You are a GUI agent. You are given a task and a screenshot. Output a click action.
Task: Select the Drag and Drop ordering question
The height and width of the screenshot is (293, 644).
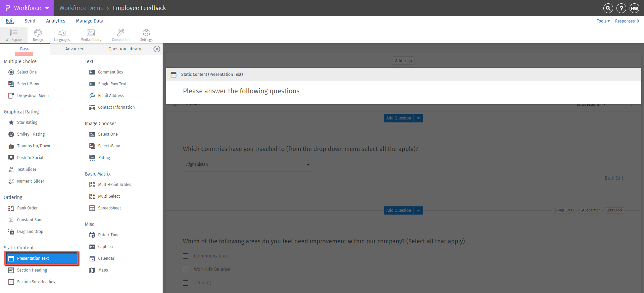point(30,231)
